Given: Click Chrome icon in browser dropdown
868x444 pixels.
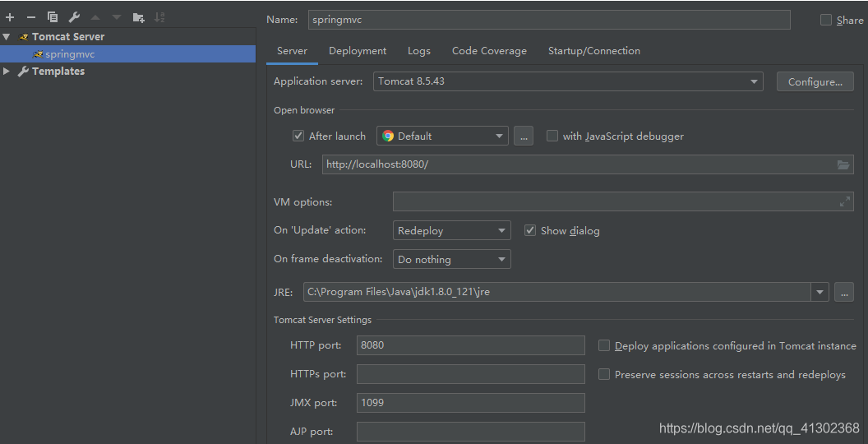Looking at the screenshot, I should [x=387, y=136].
